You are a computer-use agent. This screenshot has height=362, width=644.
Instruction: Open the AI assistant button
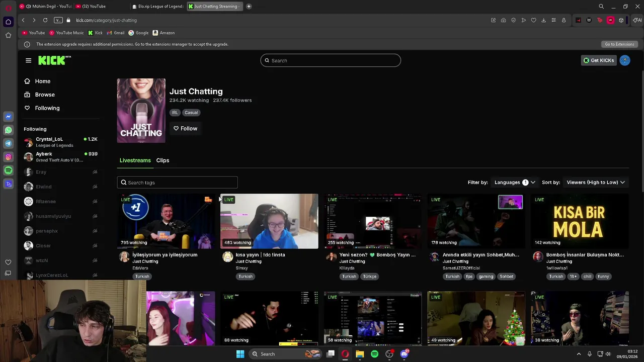[x=637, y=20]
